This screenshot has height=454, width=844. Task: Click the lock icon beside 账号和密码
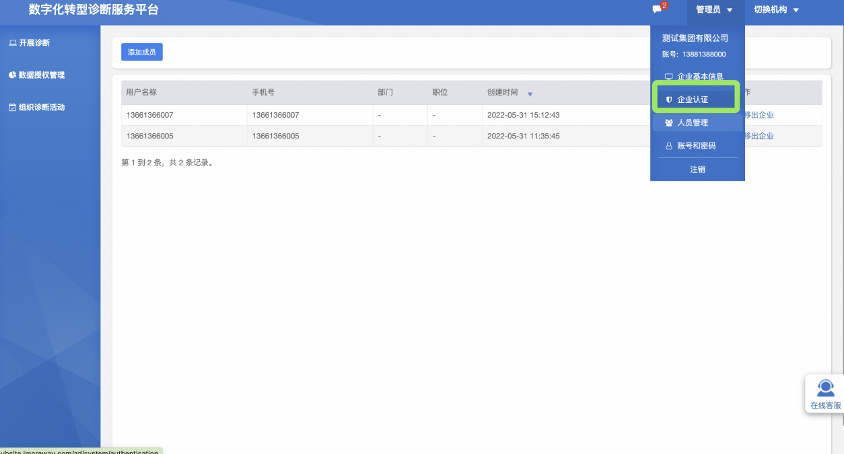[669, 146]
